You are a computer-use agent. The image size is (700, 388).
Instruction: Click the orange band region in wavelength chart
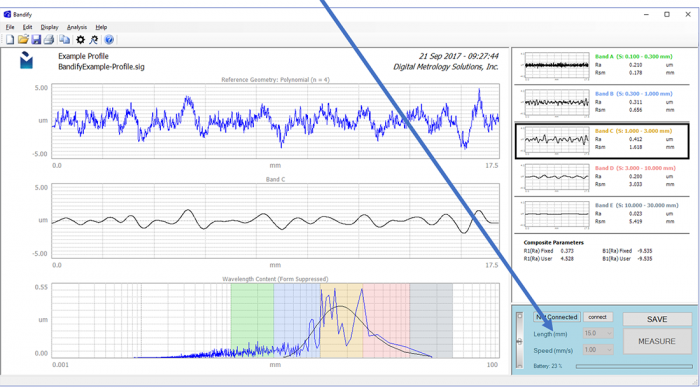[x=342, y=320]
